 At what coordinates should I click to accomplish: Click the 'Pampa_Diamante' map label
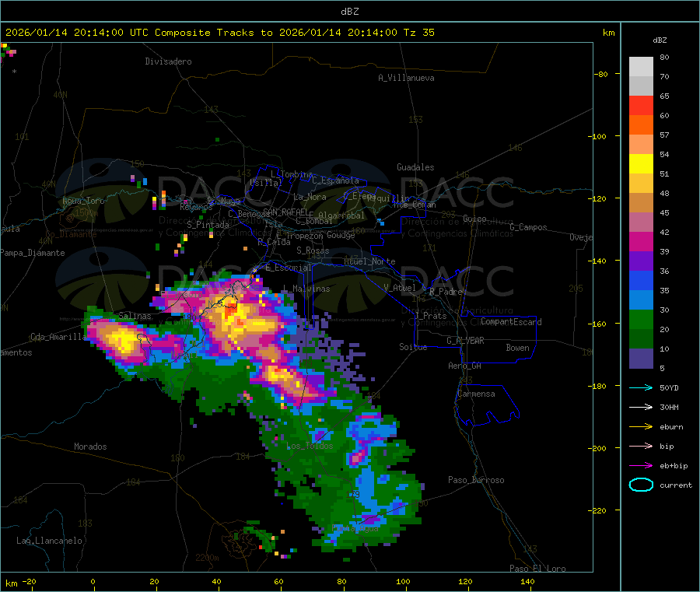coord(32,253)
